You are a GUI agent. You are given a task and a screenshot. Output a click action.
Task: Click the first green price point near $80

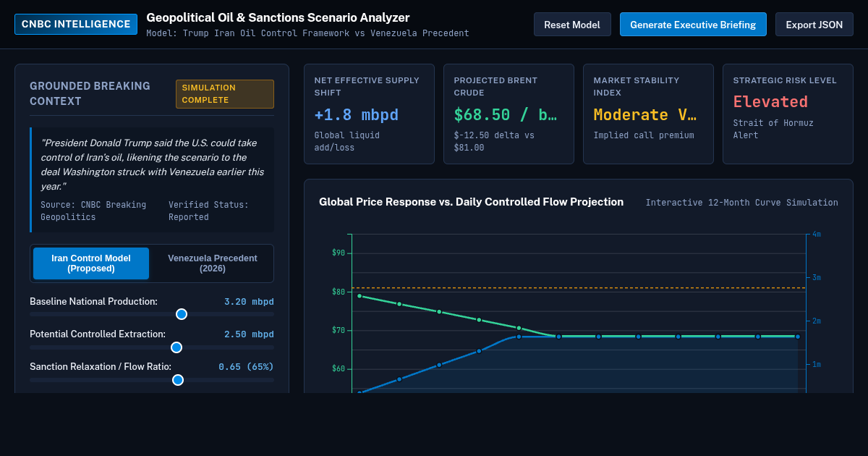359,295
